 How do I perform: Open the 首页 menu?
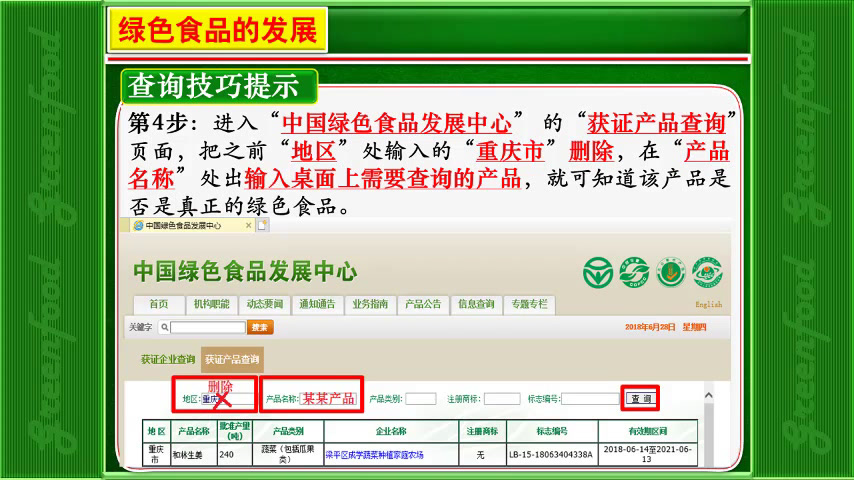[x=159, y=305]
